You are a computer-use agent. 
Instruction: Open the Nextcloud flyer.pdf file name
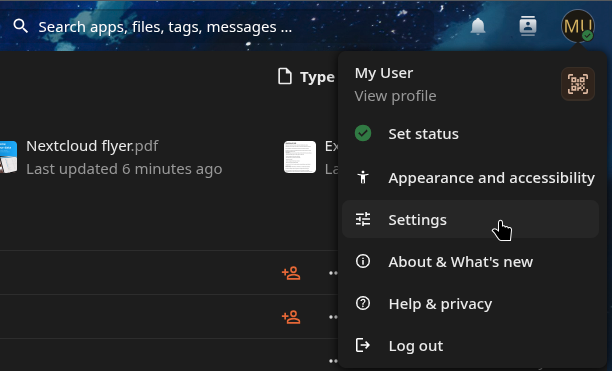(x=92, y=146)
